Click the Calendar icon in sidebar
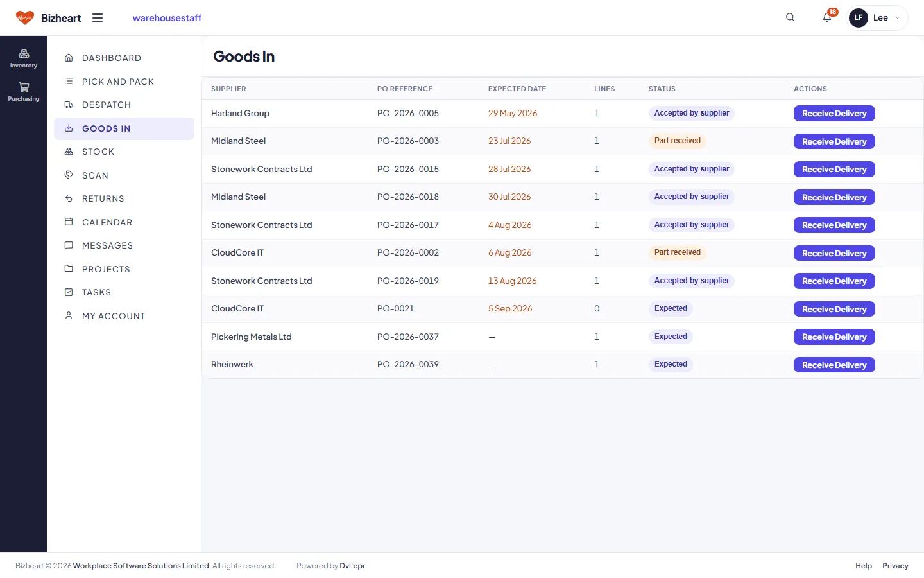Image resolution: width=924 pixels, height=578 pixels. click(69, 222)
